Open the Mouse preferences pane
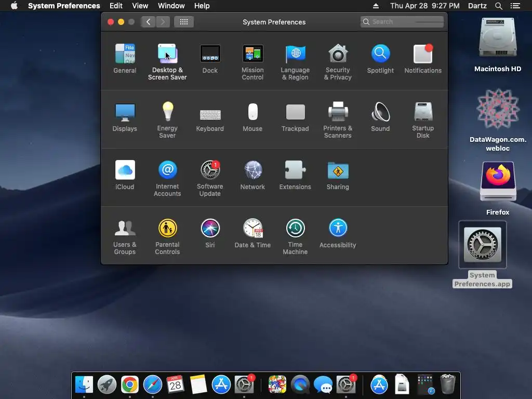The height and width of the screenshot is (399, 532). [x=252, y=117]
